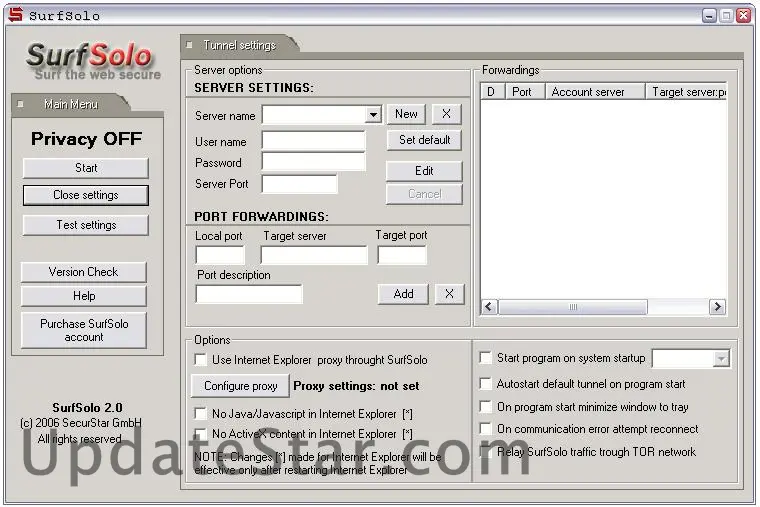Enable Start program on system startup
Image resolution: width=760 pixels, height=507 pixels.
tap(485, 358)
